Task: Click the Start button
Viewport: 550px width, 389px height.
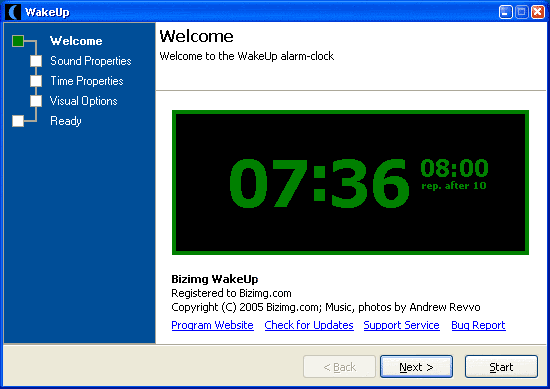Action: pos(501,367)
